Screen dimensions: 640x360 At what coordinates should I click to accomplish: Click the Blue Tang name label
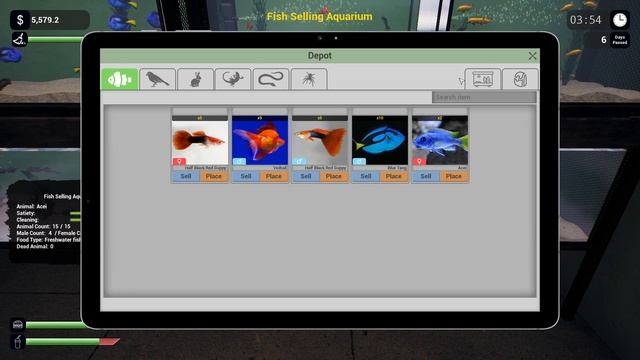[x=397, y=168]
